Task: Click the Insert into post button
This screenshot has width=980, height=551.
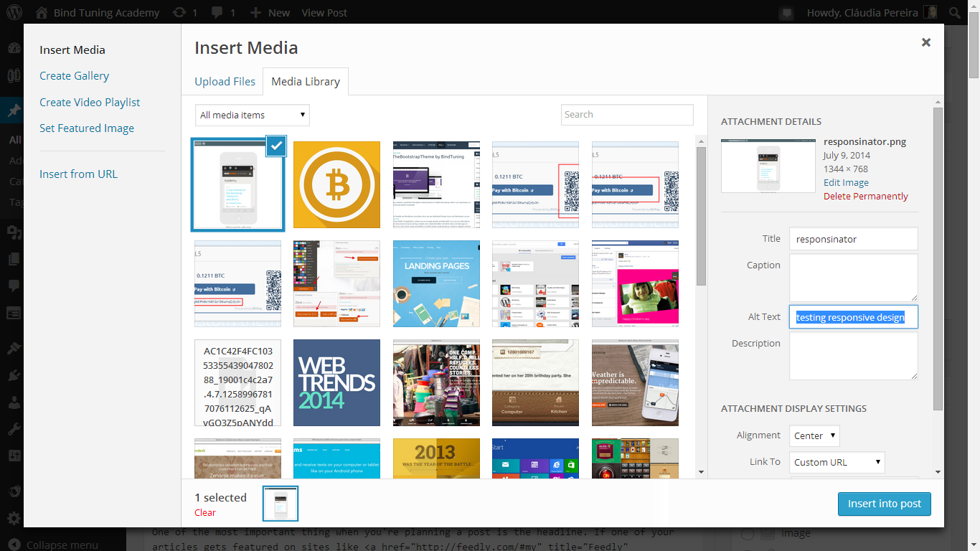Action: (x=885, y=504)
